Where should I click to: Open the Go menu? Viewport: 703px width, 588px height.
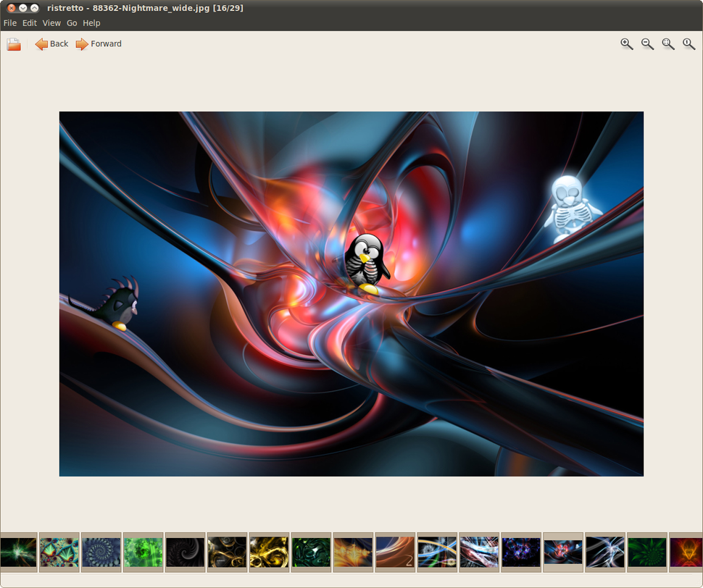tap(71, 22)
